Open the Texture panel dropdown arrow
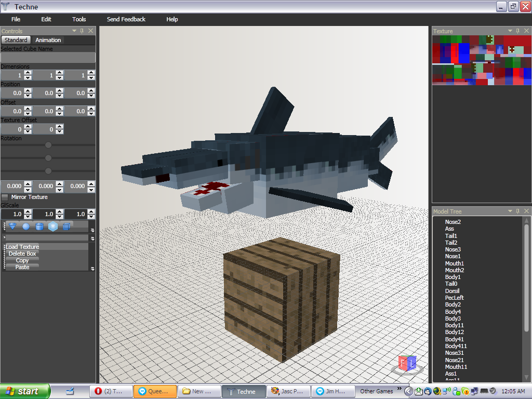 (x=509, y=31)
